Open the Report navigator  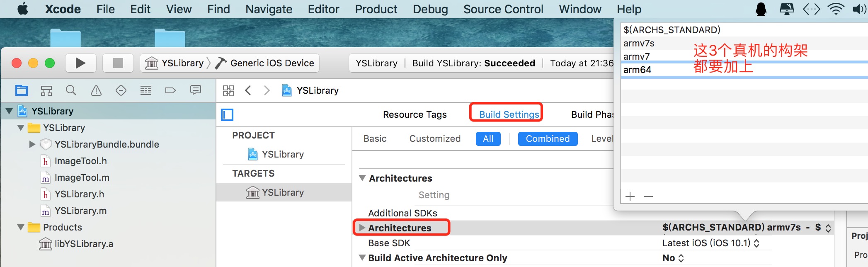pos(196,90)
